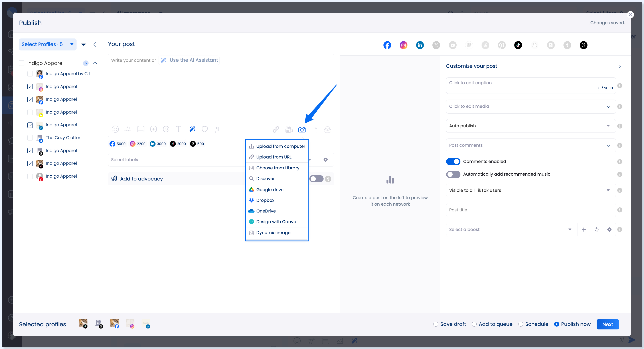This screenshot has height=349, width=644.
Task: Check the Indigo Apparel by CJ profile
Action: [x=30, y=74]
